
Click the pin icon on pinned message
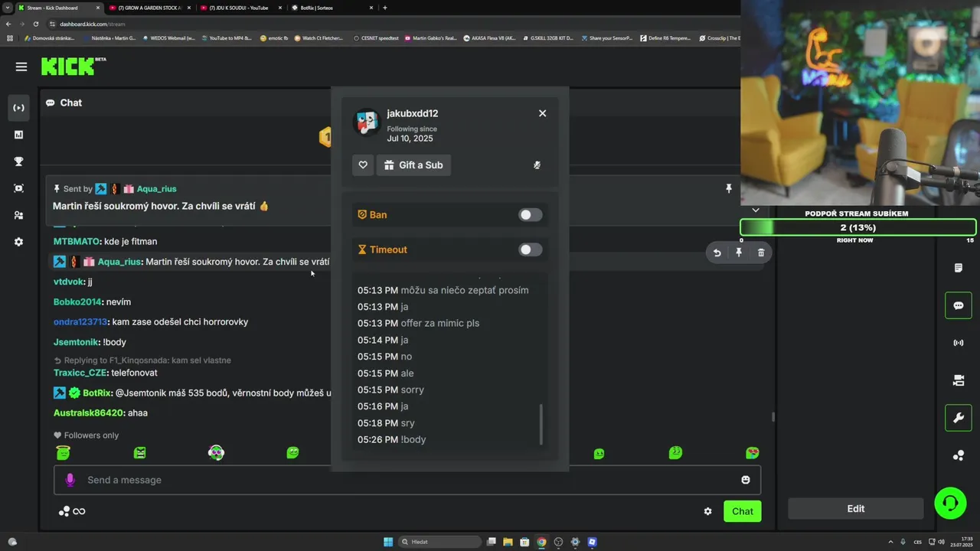729,188
